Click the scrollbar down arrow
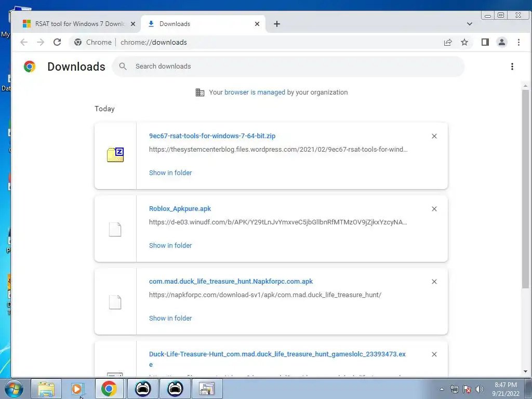532x399 pixels. (x=526, y=371)
